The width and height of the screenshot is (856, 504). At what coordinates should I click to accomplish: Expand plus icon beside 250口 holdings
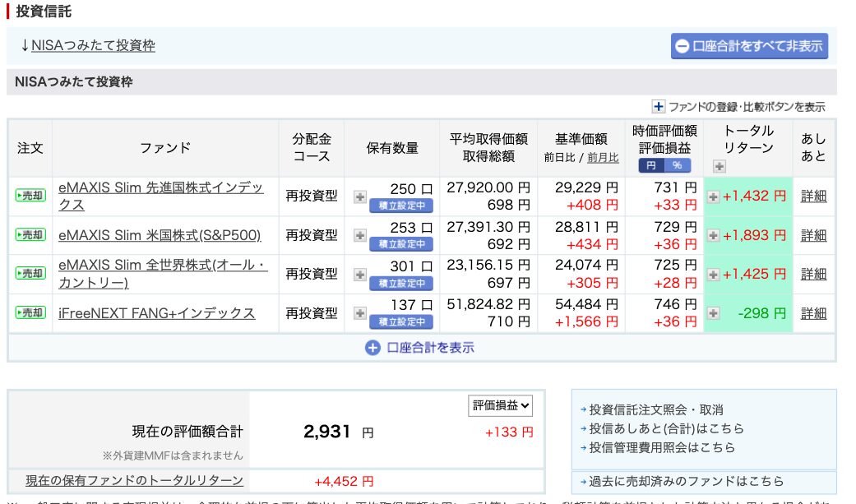(x=360, y=197)
